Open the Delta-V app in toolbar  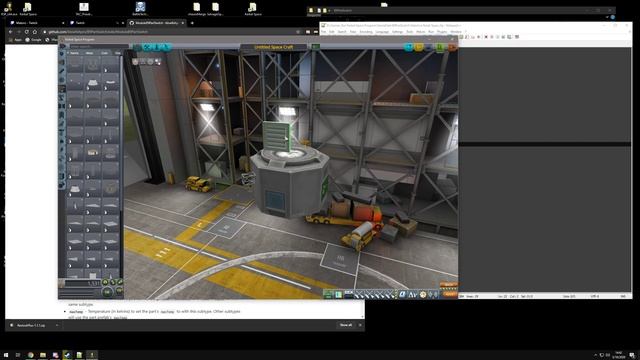(x=413, y=294)
